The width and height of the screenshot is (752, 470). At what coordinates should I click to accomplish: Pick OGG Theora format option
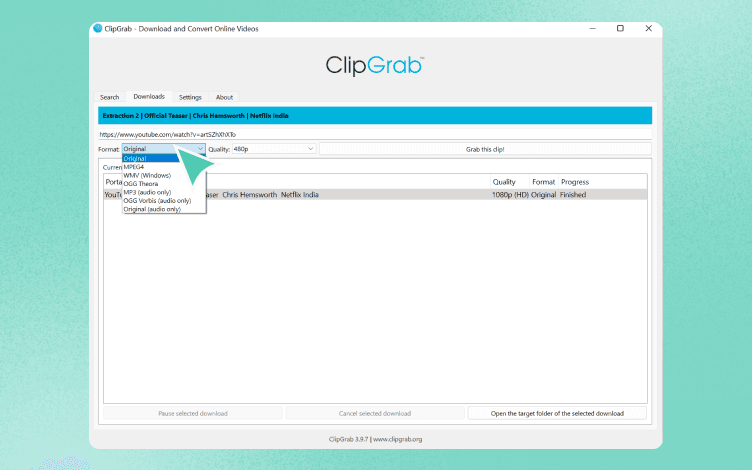pyautogui.click(x=164, y=184)
